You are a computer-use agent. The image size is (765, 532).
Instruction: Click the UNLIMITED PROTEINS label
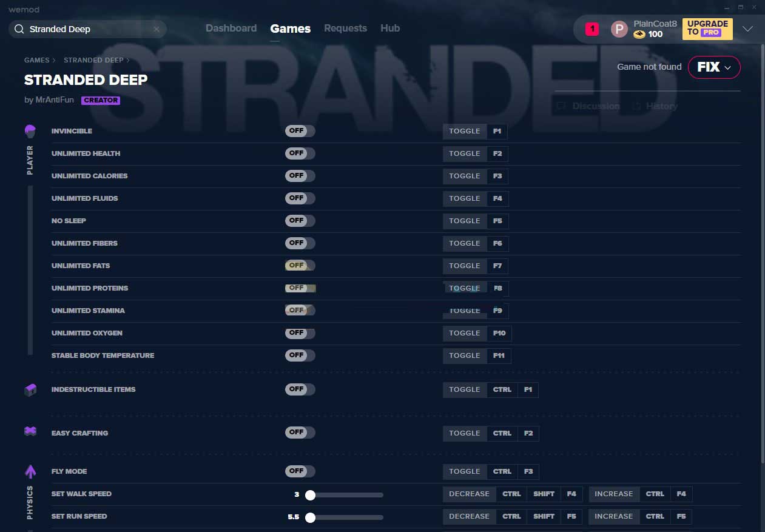pos(90,288)
